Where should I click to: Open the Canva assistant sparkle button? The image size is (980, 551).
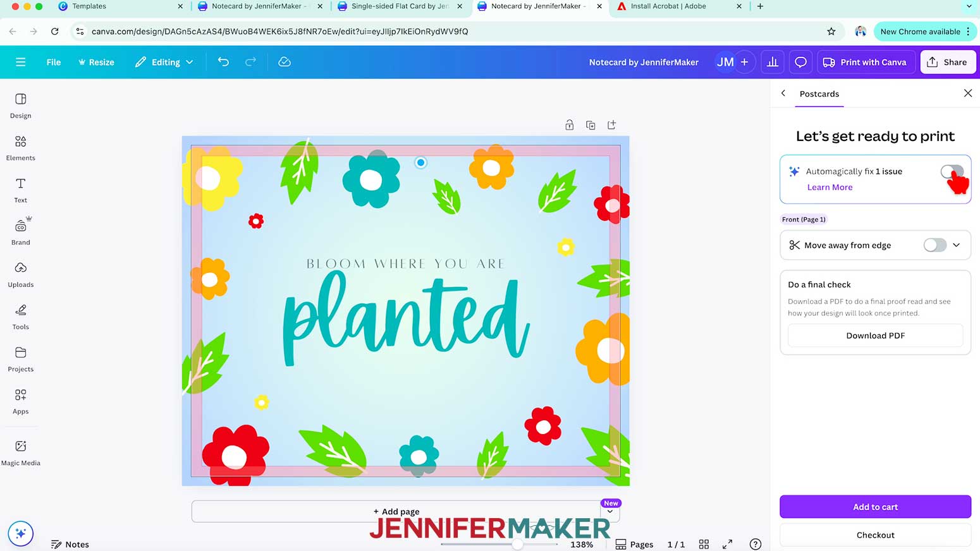click(20, 533)
